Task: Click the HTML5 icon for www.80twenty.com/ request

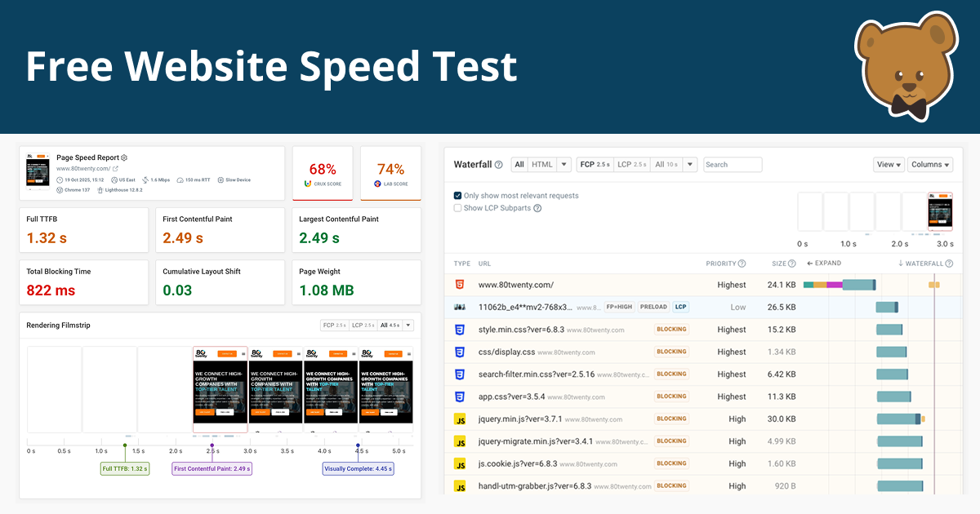Action: point(460,285)
